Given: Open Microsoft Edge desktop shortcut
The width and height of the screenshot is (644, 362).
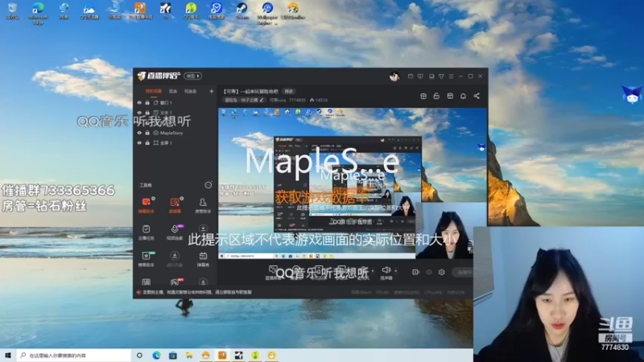Looking at the screenshot, I should point(38,13).
